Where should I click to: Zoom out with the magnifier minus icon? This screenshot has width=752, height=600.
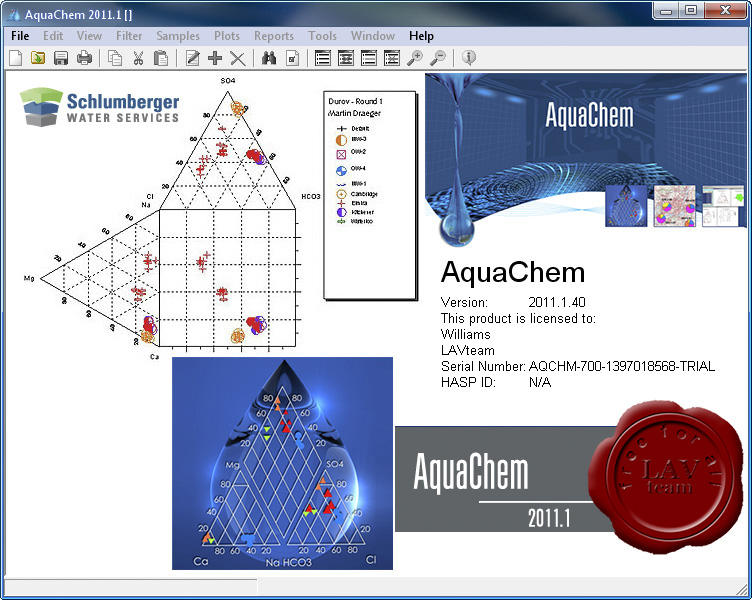437,58
